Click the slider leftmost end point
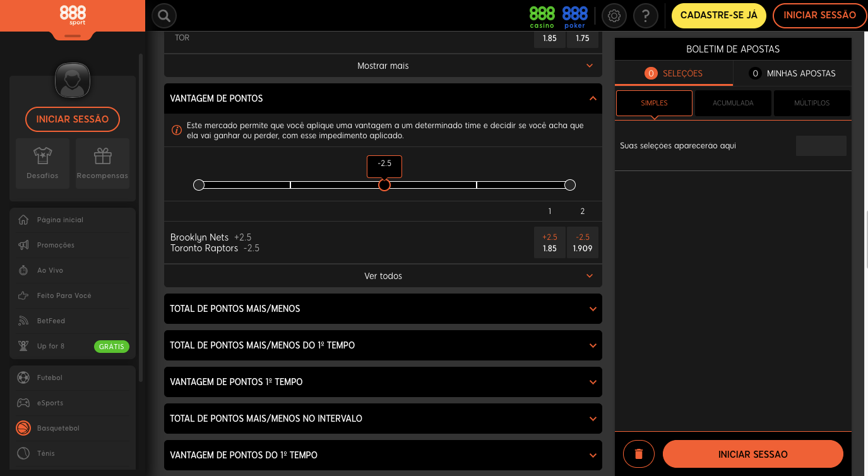 point(199,185)
